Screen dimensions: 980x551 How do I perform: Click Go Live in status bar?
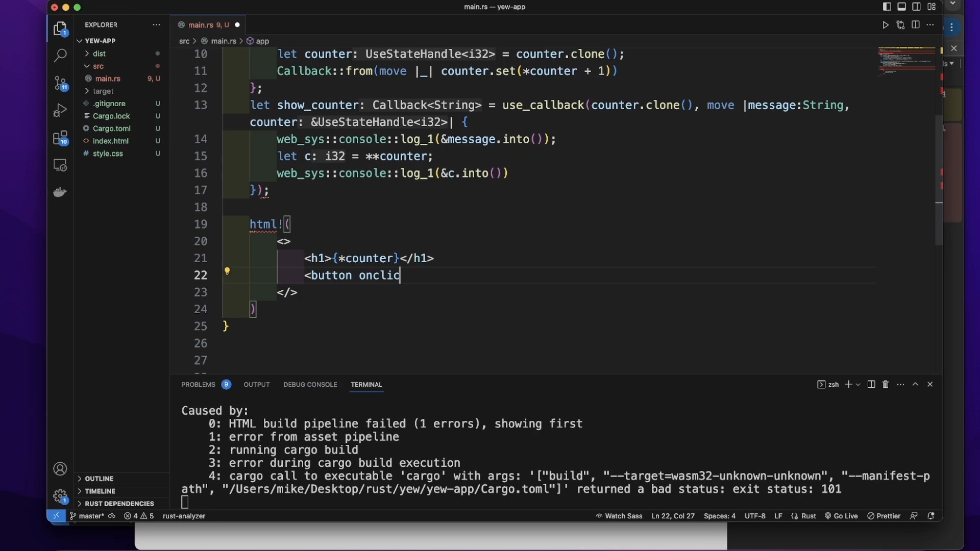pos(841,516)
